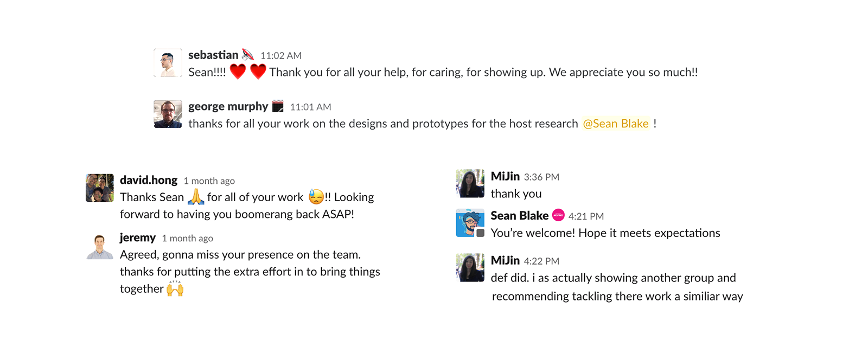Click the raised hands emoji in jeremy's message
Viewport: 868px width, 340px height.
click(175, 288)
